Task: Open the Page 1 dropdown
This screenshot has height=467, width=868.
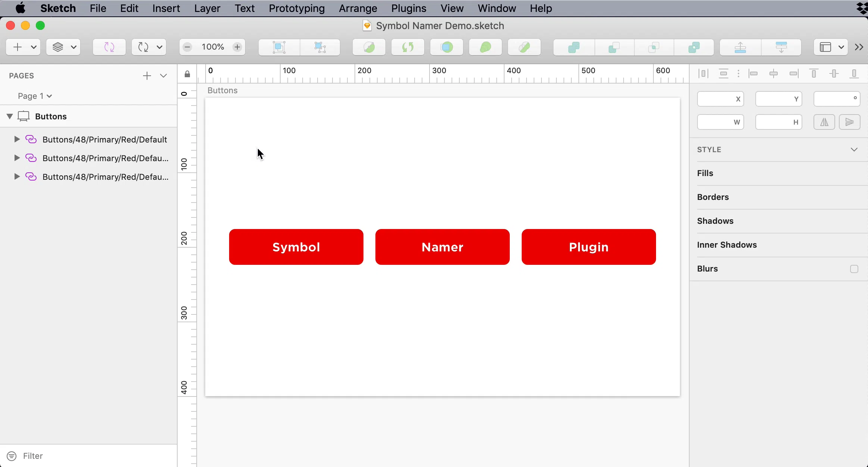Action: (x=35, y=96)
